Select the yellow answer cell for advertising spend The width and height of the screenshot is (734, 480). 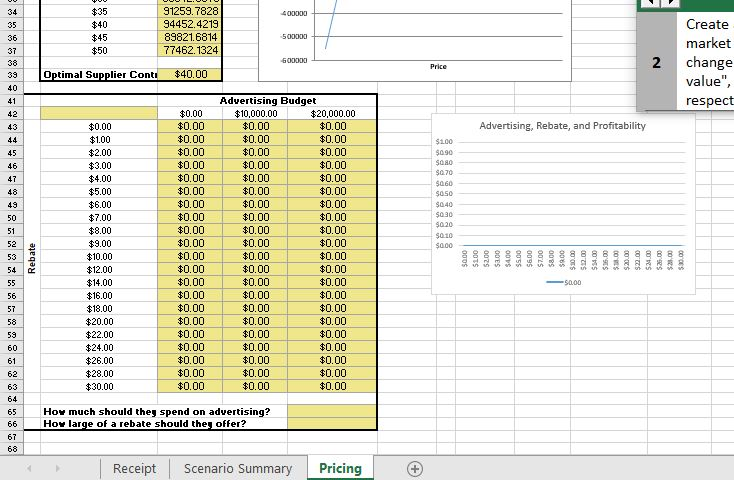[332, 411]
